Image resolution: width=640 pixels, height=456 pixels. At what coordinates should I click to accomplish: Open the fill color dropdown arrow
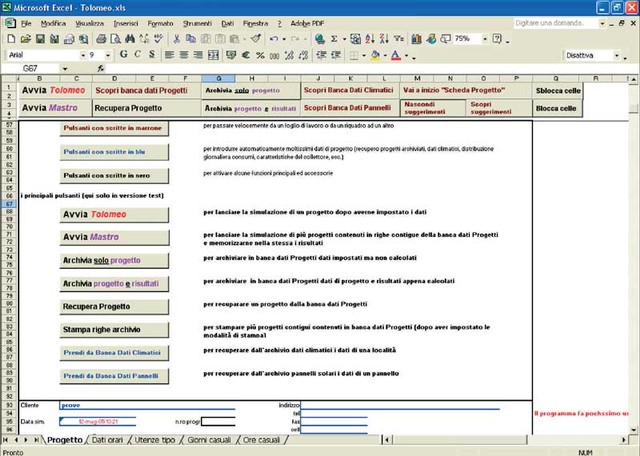(x=385, y=55)
